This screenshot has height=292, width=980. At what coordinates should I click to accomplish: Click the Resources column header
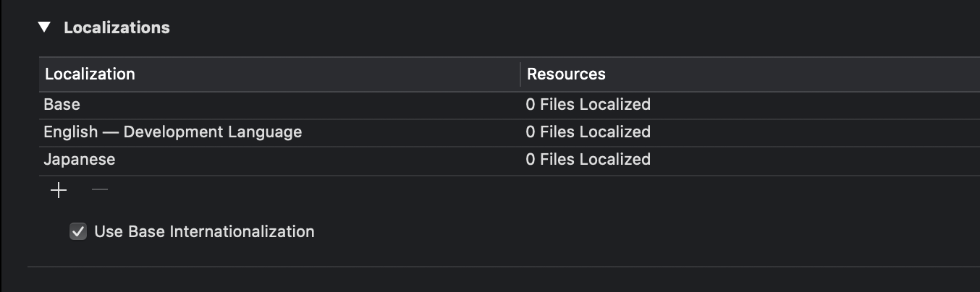tap(566, 74)
